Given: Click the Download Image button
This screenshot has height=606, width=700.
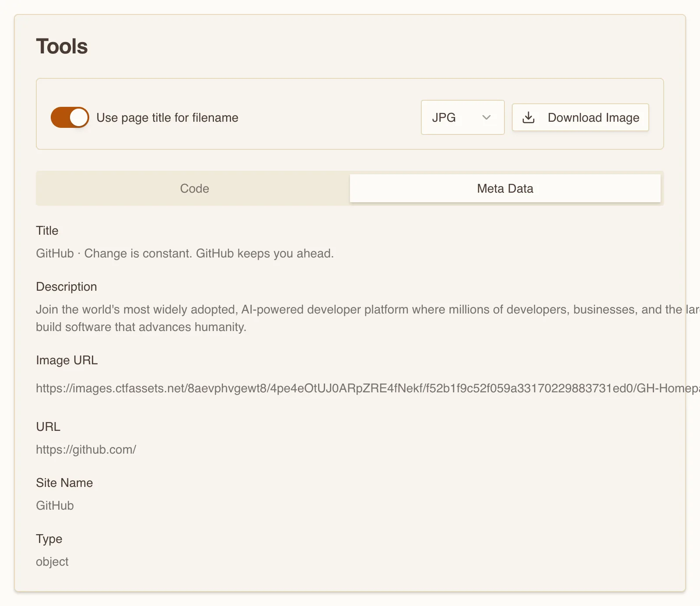Looking at the screenshot, I should (x=580, y=117).
